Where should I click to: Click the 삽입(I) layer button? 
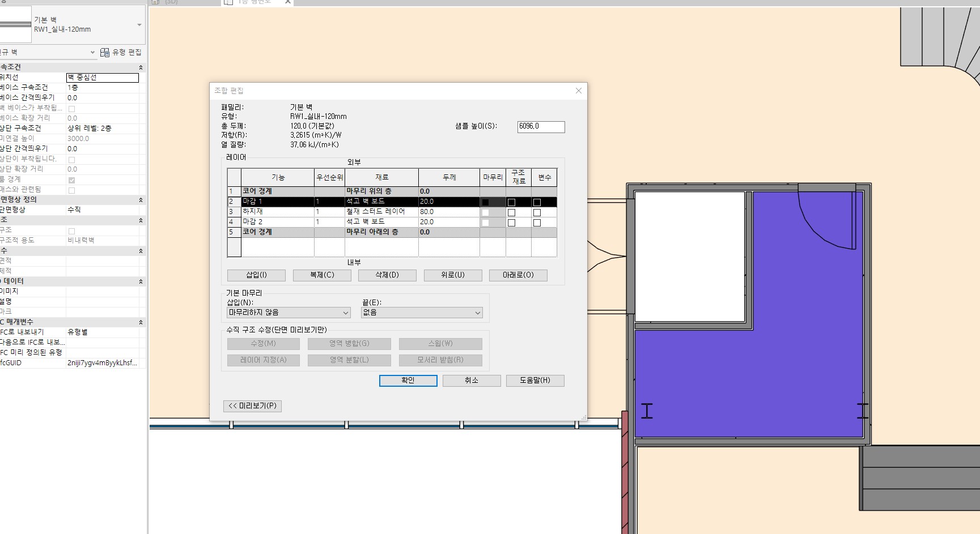click(x=256, y=275)
